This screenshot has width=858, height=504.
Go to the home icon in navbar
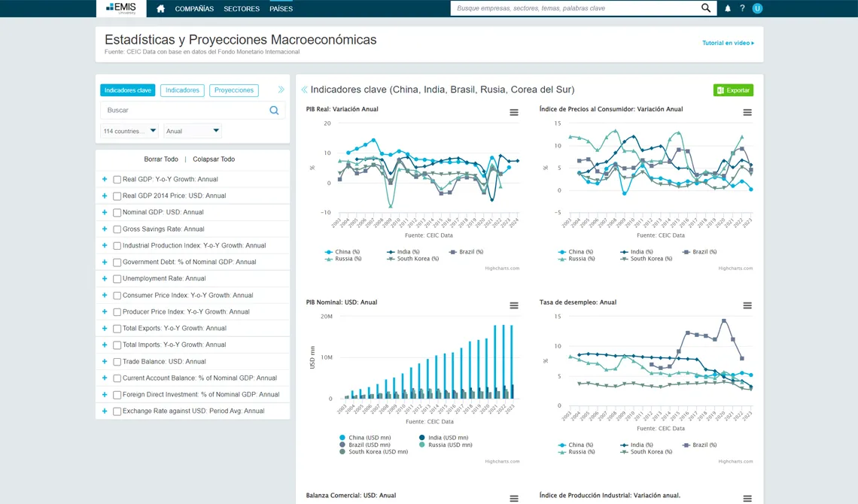(x=160, y=9)
